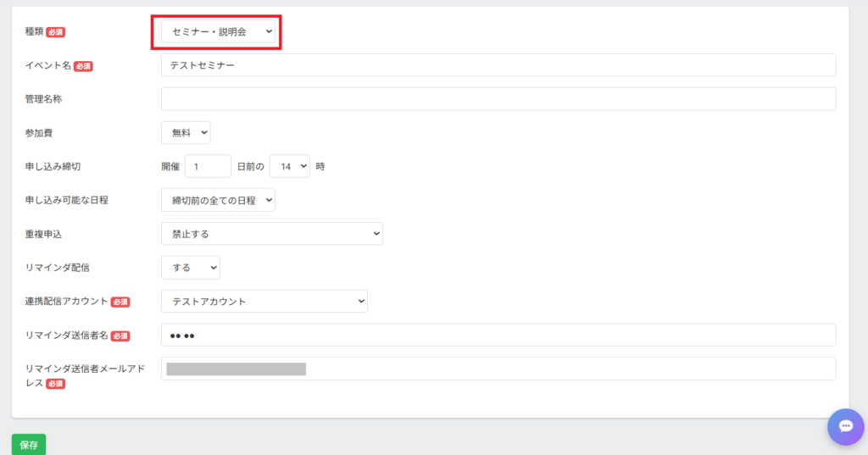Viewport: 868px width, 455px height.
Task: Open the deadline hour dropdown showing 14
Action: click(x=289, y=166)
